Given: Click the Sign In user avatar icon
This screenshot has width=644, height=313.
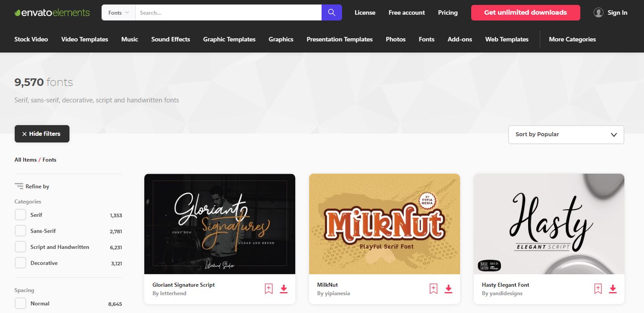Looking at the screenshot, I should coord(598,12).
